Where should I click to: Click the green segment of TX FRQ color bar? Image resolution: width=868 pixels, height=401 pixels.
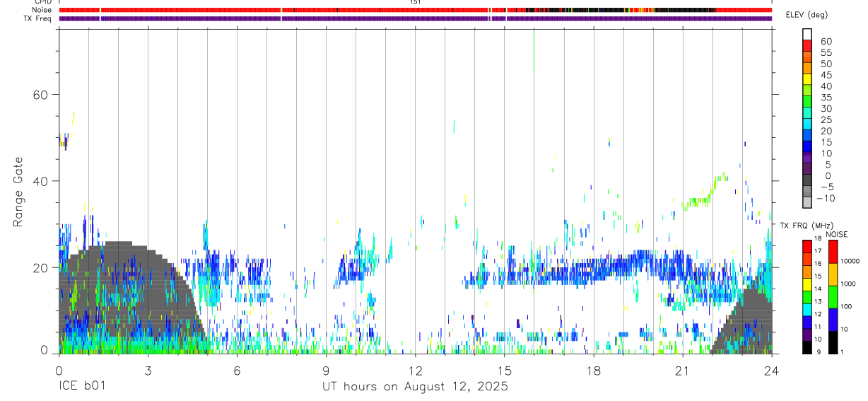(x=807, y=296)
